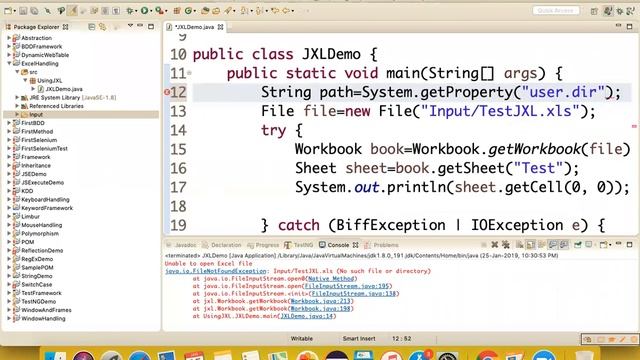Remove All Terminated Launches in Console
This screenshot has height=360, width=640.
pyautogui.click(x=506, y=245)
